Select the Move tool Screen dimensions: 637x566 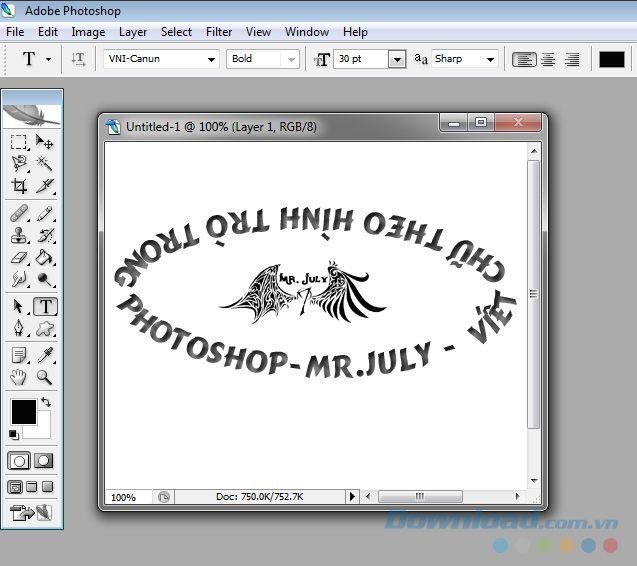click(45, 142)
